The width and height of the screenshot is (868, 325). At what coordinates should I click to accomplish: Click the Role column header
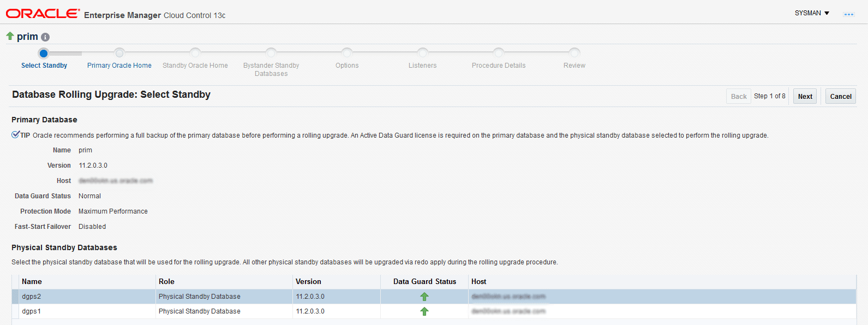(x=166, y=282)
